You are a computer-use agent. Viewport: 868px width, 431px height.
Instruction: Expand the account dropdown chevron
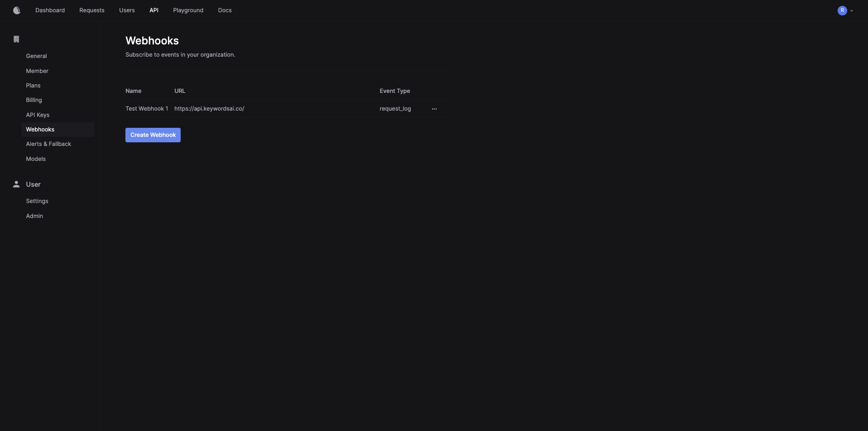pos(852,10)
